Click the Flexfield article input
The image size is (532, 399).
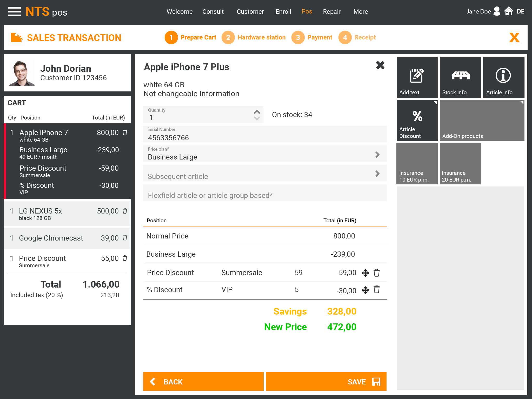coord(265,193)
